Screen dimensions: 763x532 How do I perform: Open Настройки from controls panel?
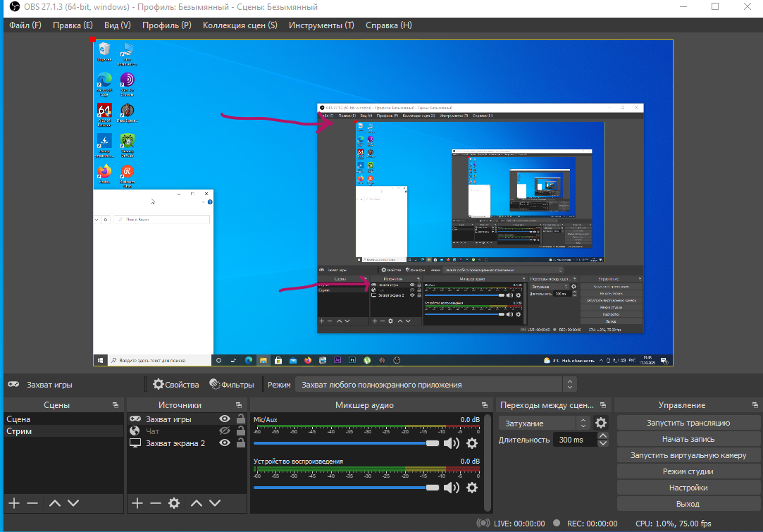tap(688, 488)
